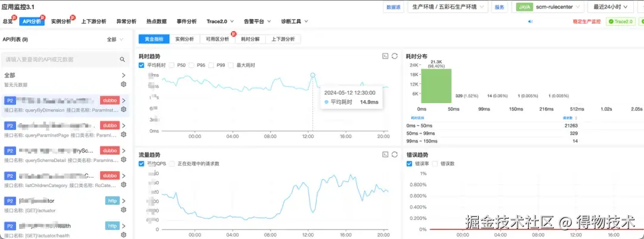Image resolution: width=644 pixels, height=239 pixels.
Task: Open settings gear for 全部 row
Action: tap(123, 84)
